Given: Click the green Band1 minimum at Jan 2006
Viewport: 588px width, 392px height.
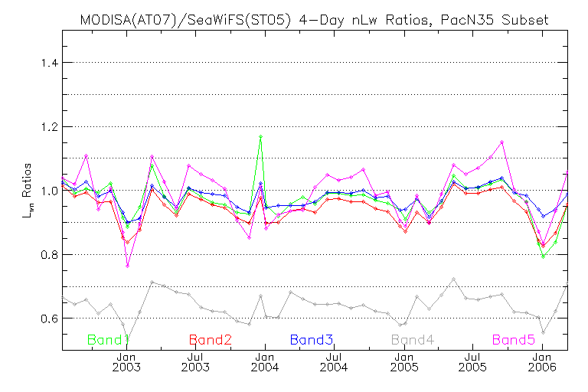Looking at the screenshot, I should 543,256.
